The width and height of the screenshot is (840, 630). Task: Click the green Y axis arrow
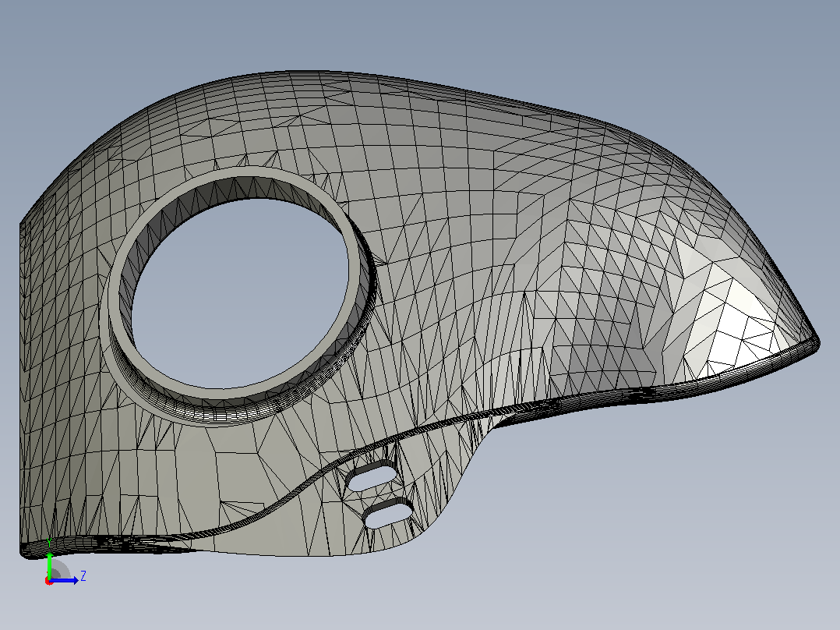[49, 565]
